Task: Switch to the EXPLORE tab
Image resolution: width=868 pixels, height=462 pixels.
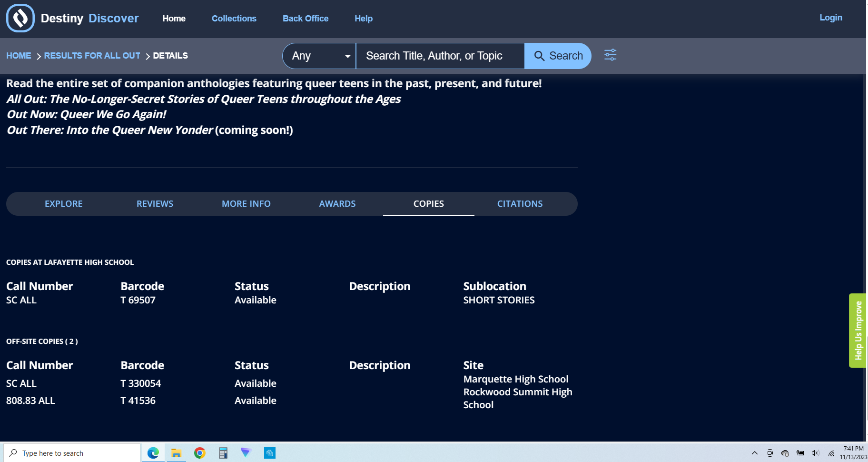Action: point(64,204)
